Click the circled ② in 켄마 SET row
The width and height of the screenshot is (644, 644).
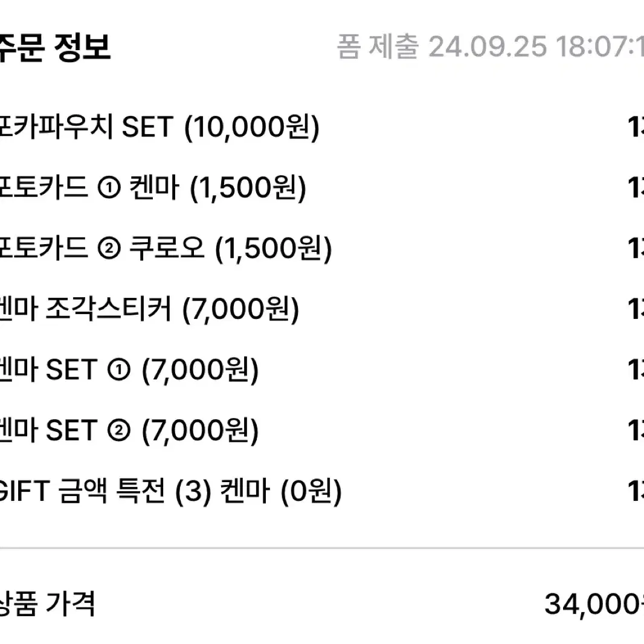118,431
